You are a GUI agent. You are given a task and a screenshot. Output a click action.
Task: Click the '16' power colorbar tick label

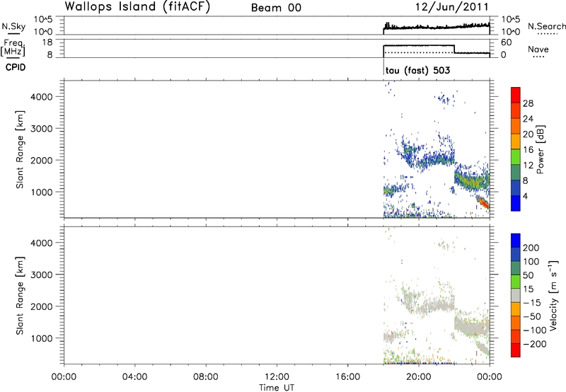tap(528, 150)
